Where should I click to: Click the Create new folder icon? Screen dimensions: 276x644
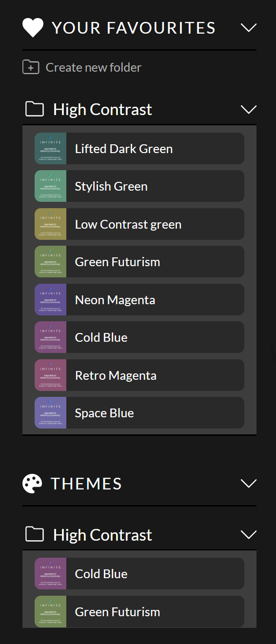[31, 67]
